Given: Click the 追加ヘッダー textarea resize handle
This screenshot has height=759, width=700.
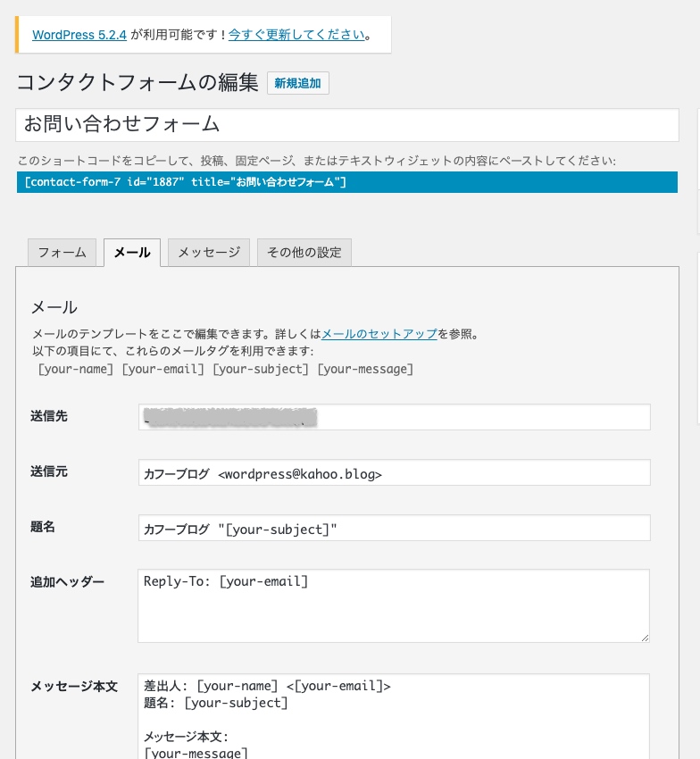Looking at the screenshot, I should [x=645, y=638].
